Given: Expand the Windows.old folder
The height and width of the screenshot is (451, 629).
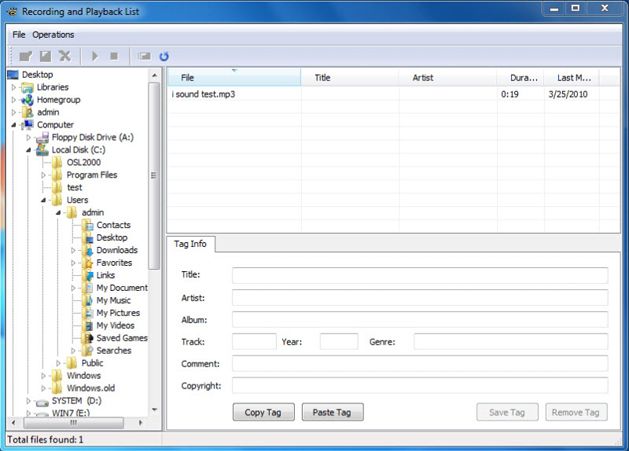Looking at the screenshot, I should pyautogui.click(x=44, y=388).
